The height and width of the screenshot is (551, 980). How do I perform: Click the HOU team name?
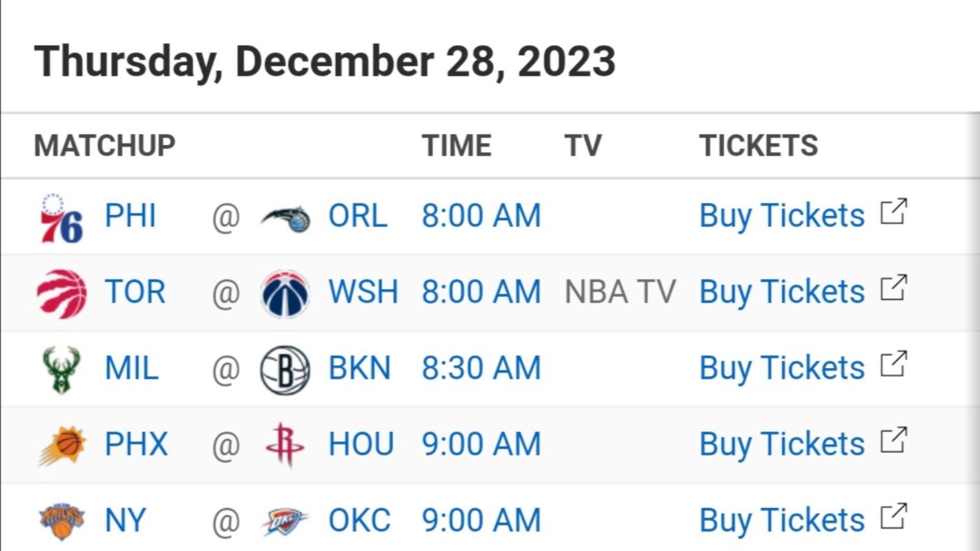[361, 444]
